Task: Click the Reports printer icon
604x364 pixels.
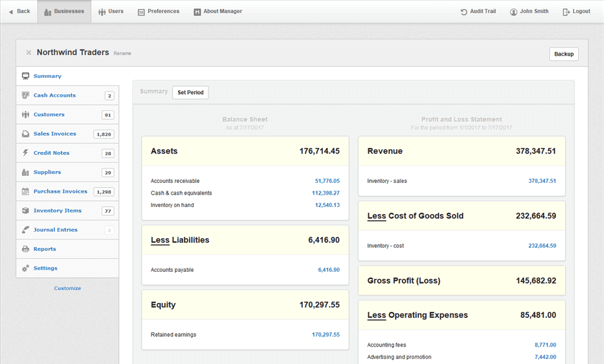Action: pyautogui.click(x=25, y=249)
